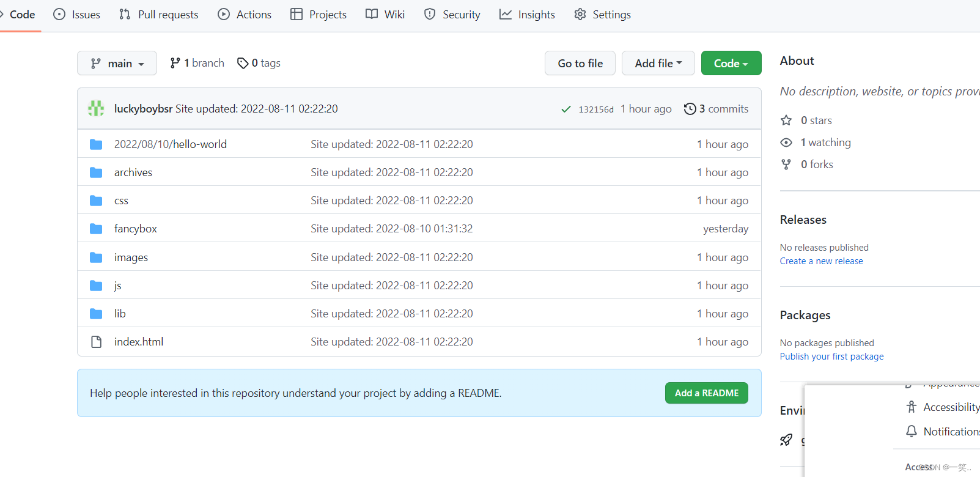Open the images folder
The width and height of the screenshot is (980, 477).
[131, 257]
